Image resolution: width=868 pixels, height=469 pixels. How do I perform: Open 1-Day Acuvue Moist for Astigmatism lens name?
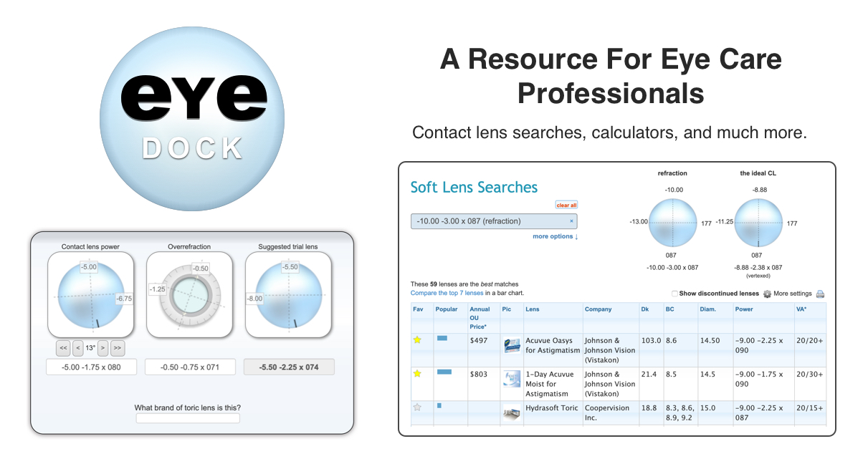[x=547, y=384]
